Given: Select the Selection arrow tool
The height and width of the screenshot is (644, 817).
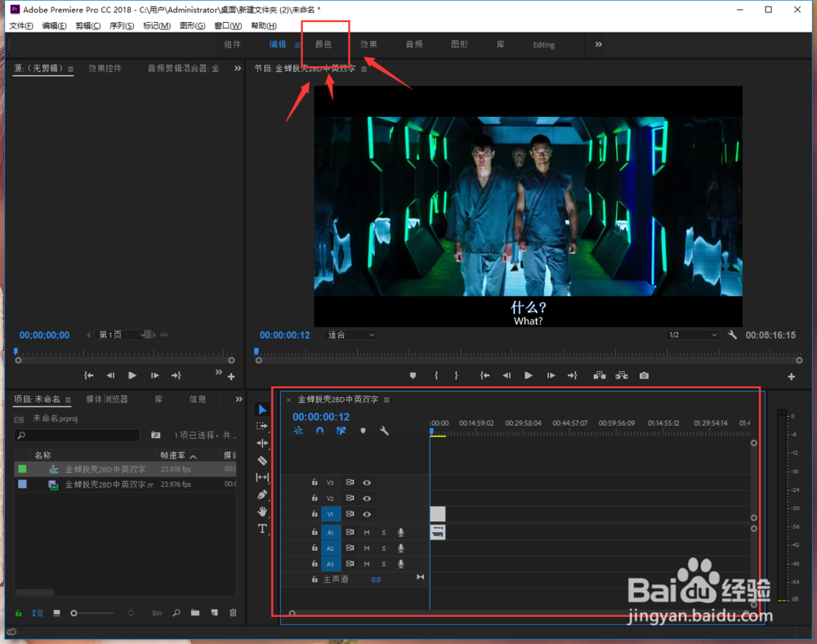Looking at the screenshot, I should point(262,410).
